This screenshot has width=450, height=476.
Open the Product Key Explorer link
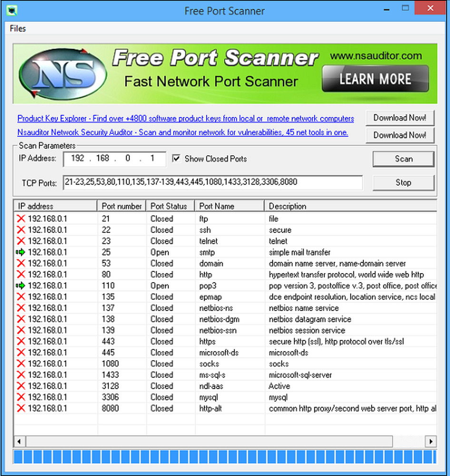(186, 119)
